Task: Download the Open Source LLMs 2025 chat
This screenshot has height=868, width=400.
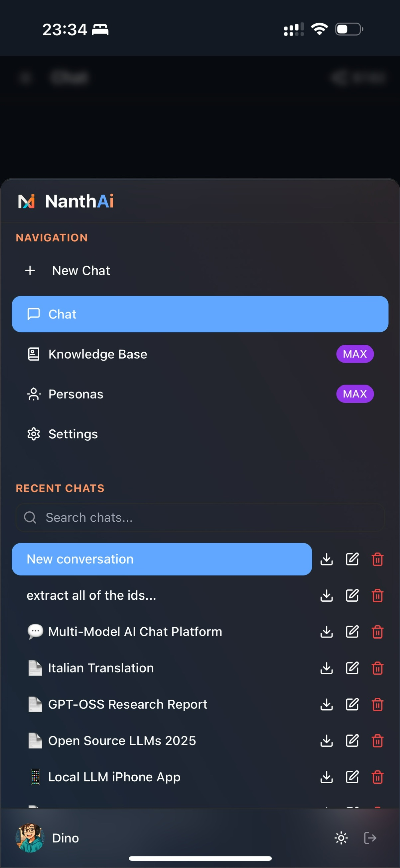Action: click(x=327, y=740)
